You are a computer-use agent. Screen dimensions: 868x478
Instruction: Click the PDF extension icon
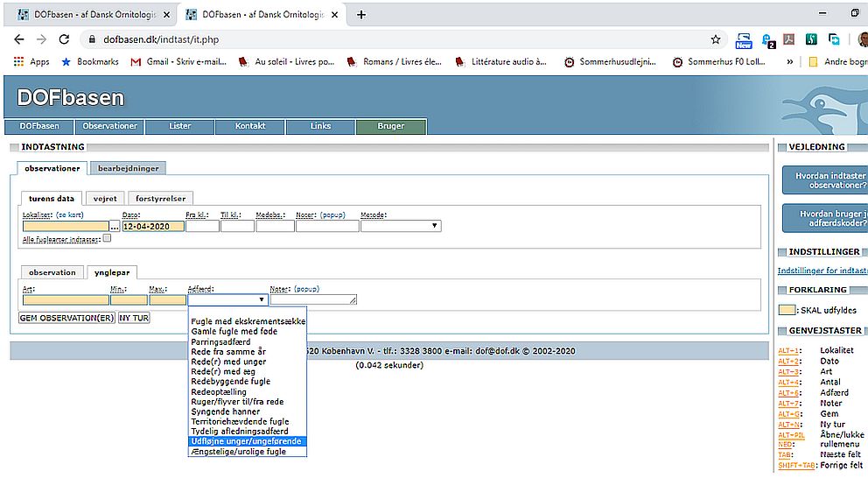point(789,39)
